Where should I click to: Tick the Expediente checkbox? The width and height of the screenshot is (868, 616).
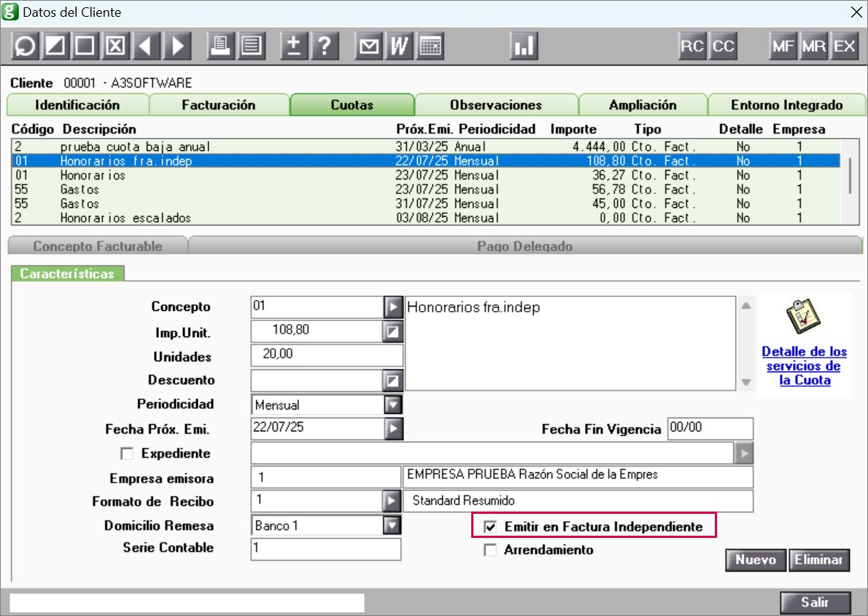[127, 454]
